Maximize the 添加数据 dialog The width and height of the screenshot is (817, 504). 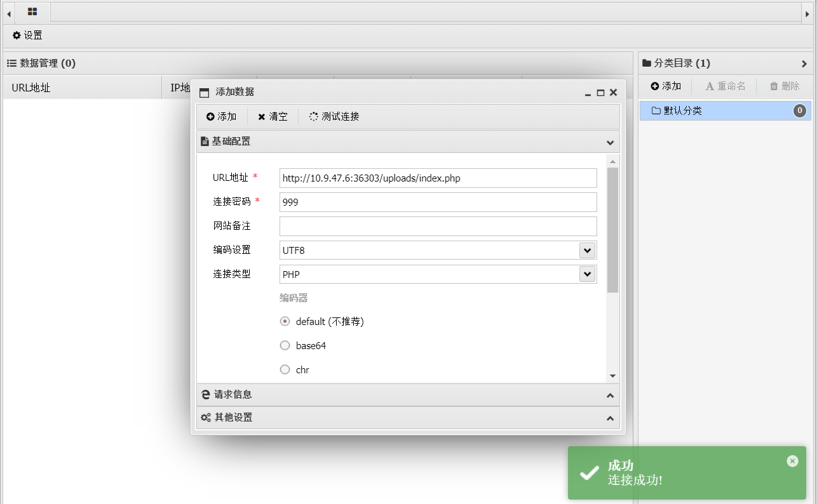coord(600,93)
